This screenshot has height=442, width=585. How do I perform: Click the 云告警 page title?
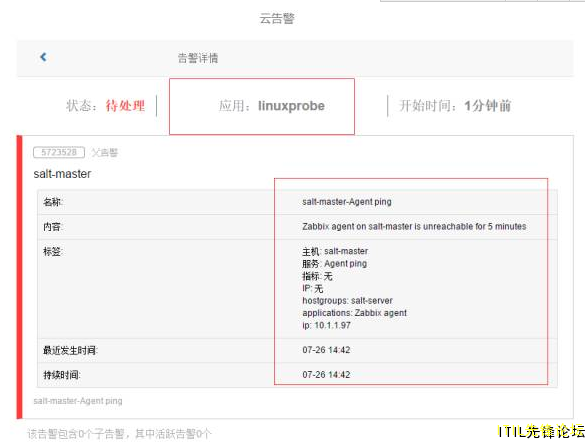pos(277,18)
